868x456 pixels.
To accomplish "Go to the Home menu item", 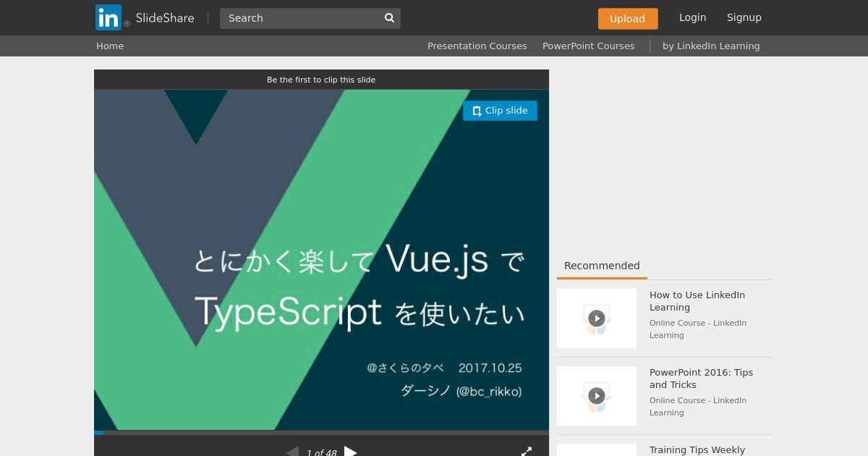I will coord(110,46).
